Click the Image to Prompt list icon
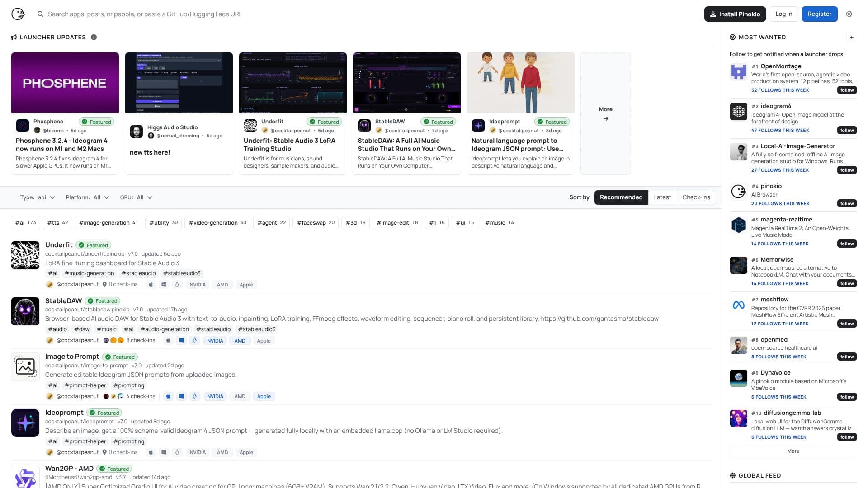Viewport: 868px width, 488px height. click(x=25, y=367)
